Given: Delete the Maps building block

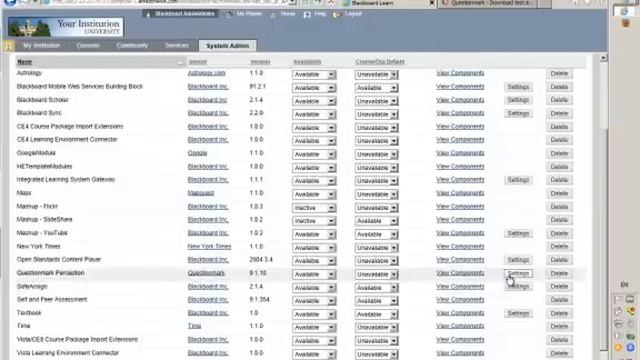Looking at the screenshot, I should tap(559, 193).
